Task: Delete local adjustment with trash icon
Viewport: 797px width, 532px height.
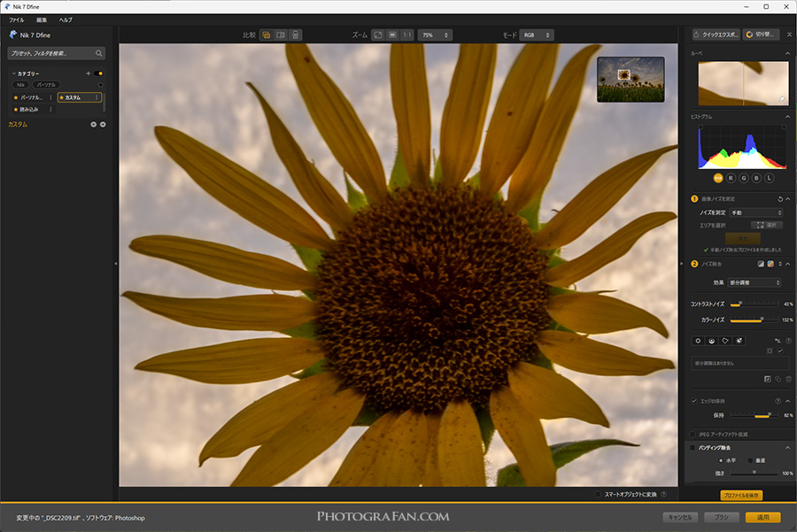Action: [788, 379]
